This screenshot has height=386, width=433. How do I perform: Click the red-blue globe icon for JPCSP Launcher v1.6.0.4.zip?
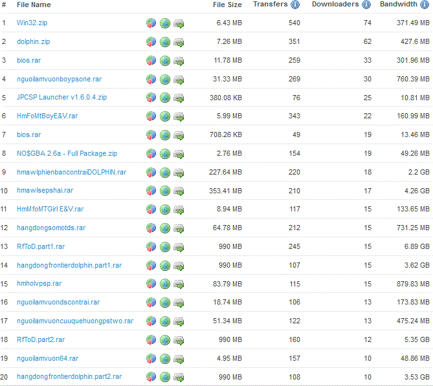click(151, 98)
